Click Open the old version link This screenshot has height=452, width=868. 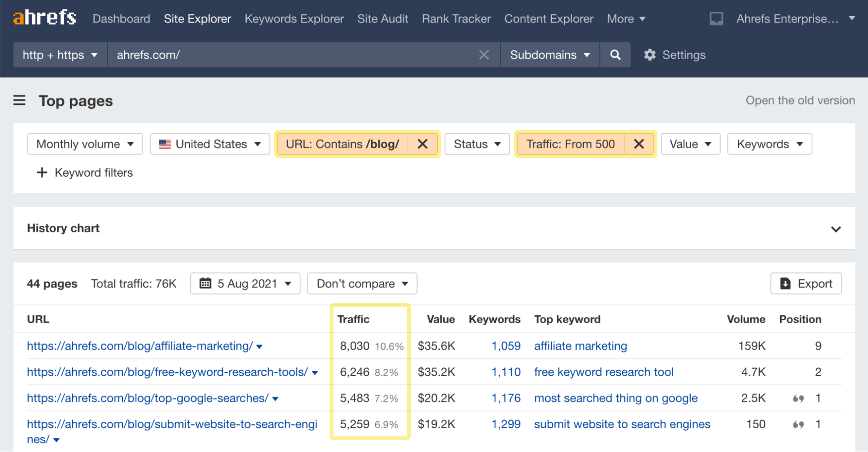800,101
